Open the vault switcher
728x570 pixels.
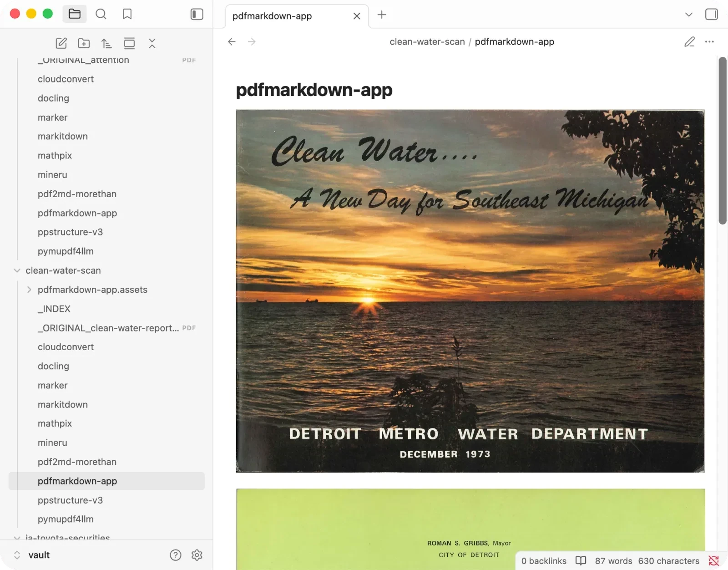point(32,555)
